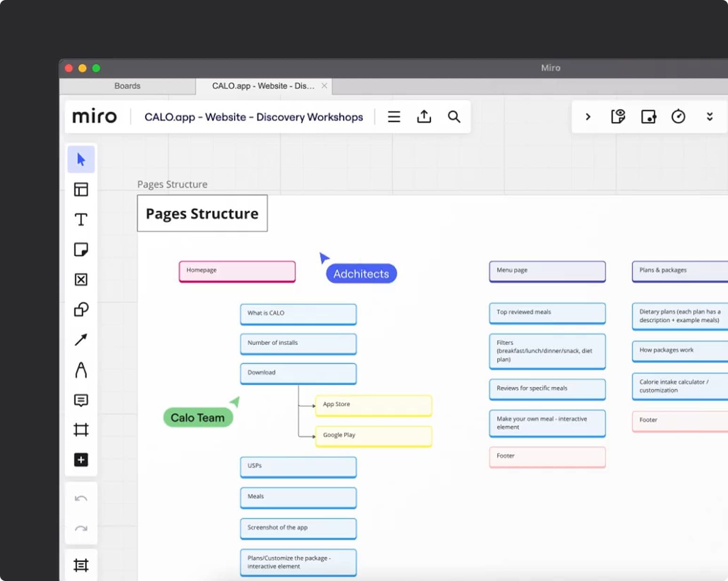Viewport: 728px width, 581px height.
Task: Select the cursor/select tool
Action: coord(81,160)
